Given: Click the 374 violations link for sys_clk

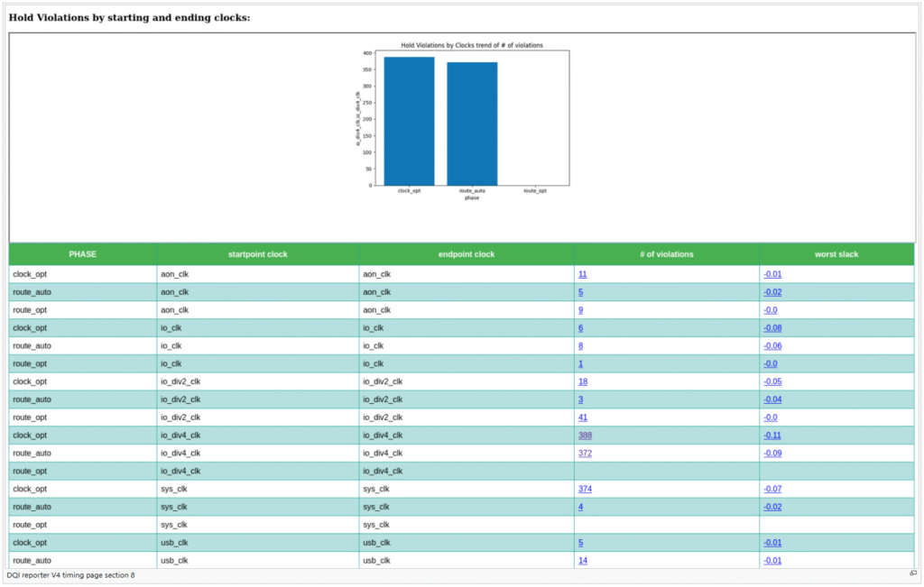Looking at the screenshot, I should (585, 489).
